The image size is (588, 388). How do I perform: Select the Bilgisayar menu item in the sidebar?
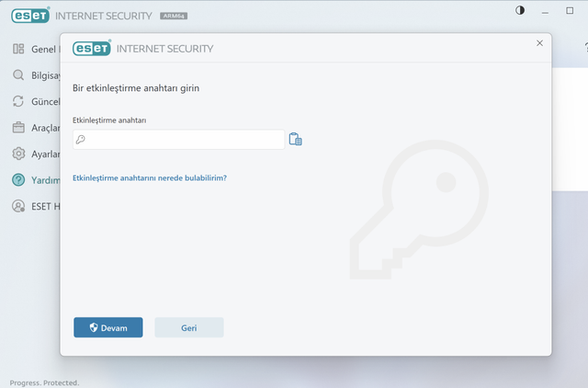(x=37, y=75)
